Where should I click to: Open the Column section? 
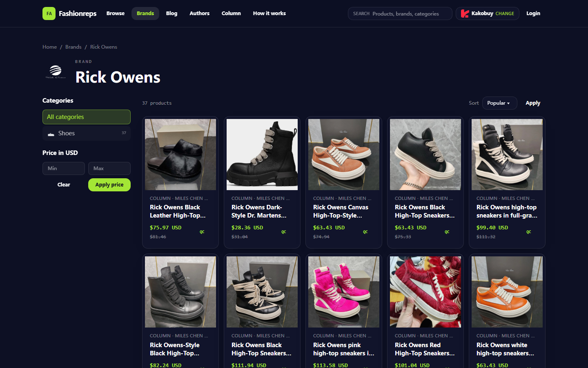tap(231, 13)
